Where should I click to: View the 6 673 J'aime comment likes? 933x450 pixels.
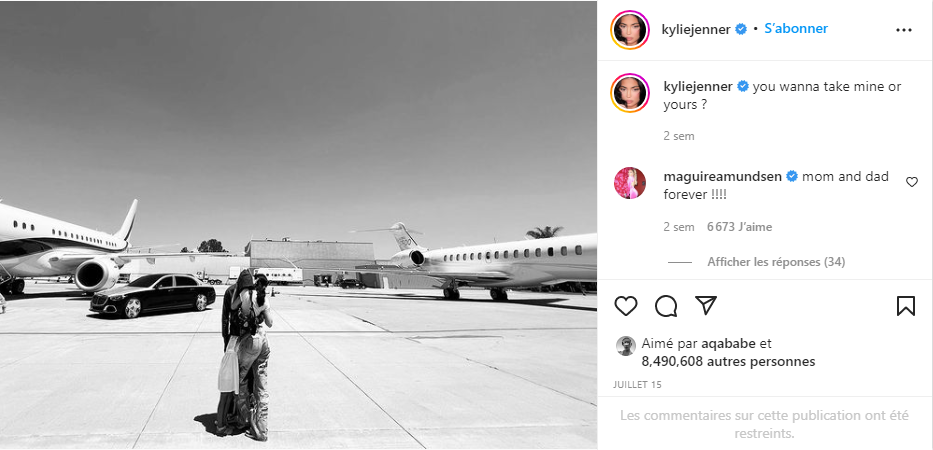click(740, 227)
